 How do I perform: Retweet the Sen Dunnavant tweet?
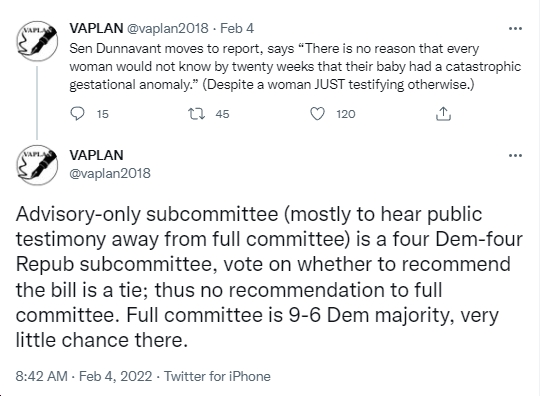click(196, 114)
